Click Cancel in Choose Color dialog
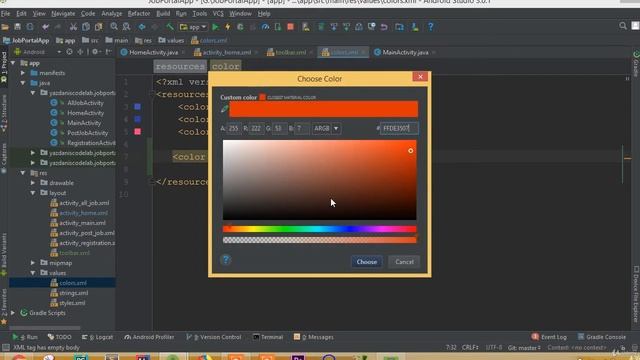 (x=404, y=262)
